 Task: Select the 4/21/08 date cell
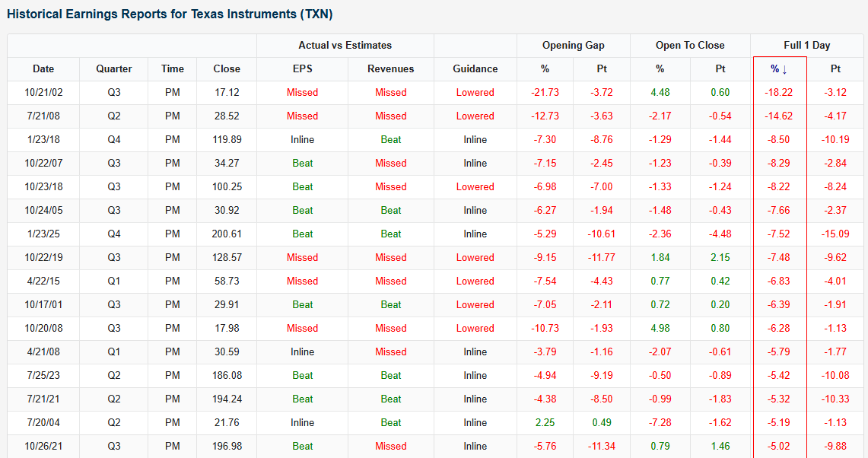43,351
